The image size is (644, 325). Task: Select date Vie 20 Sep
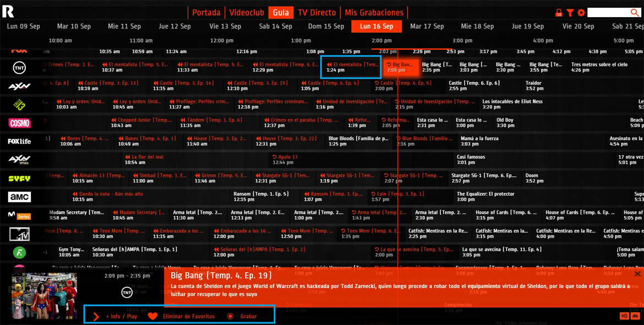[x=578, y=26]
